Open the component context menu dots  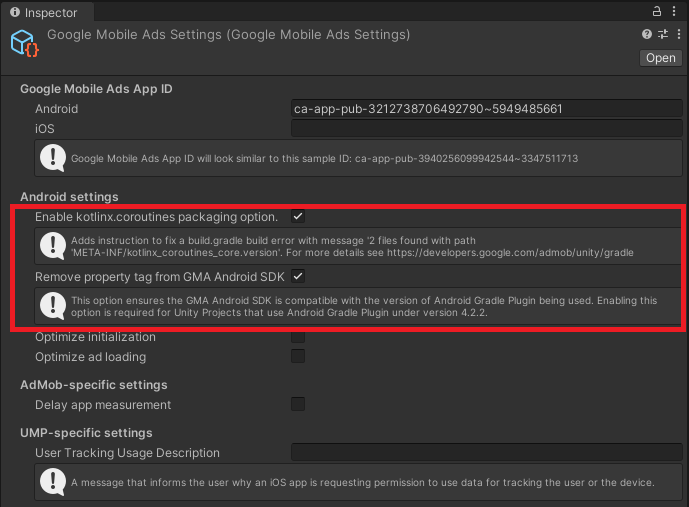point(679,34)
